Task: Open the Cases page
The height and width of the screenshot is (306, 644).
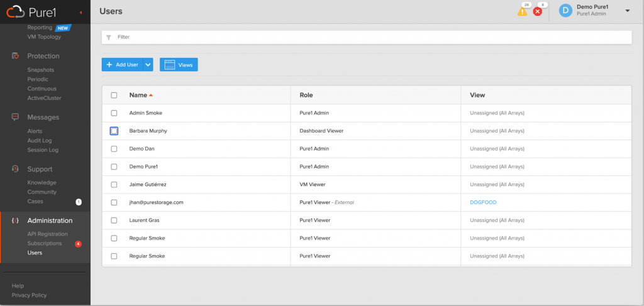Action: 35,202
